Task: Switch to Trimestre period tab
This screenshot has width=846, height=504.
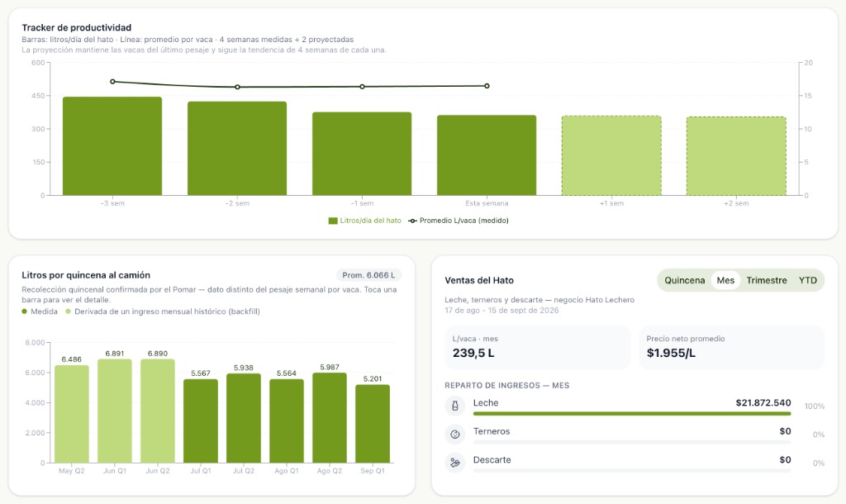Action: (x=767, y=280)
